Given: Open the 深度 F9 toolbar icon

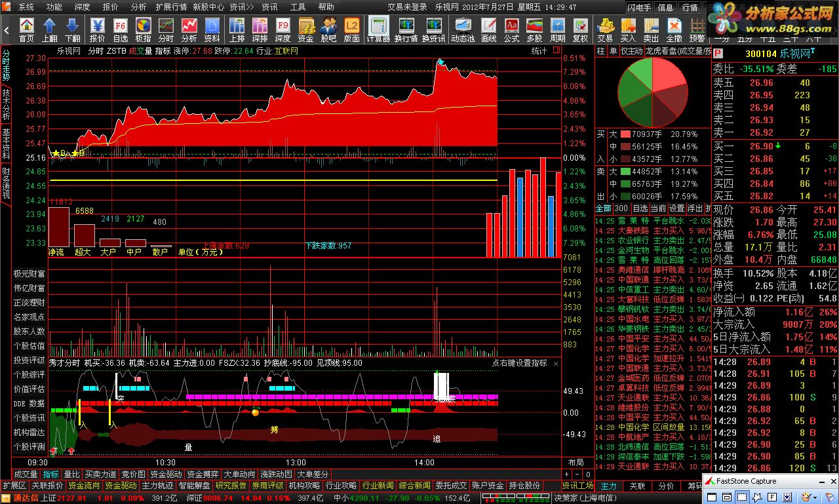Looking at the screenshot, I should coord(283,30).
